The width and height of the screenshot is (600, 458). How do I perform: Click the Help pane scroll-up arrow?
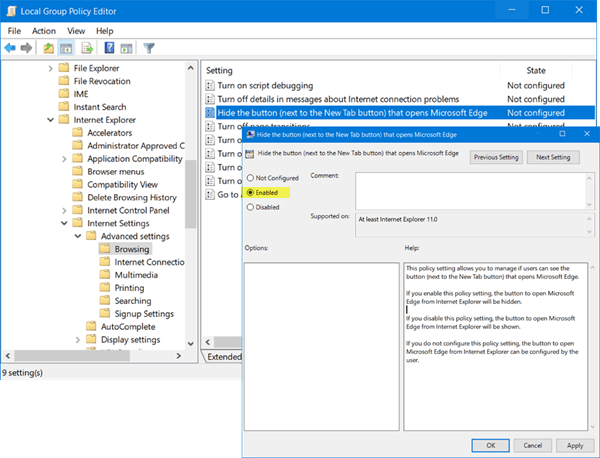point(593,267)
